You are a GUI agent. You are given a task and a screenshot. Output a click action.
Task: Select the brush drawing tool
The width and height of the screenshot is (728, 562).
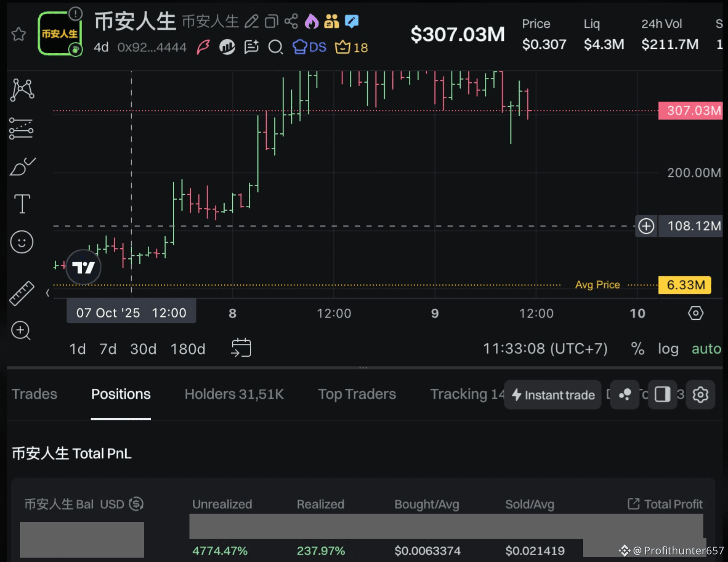tap(22, 167)
